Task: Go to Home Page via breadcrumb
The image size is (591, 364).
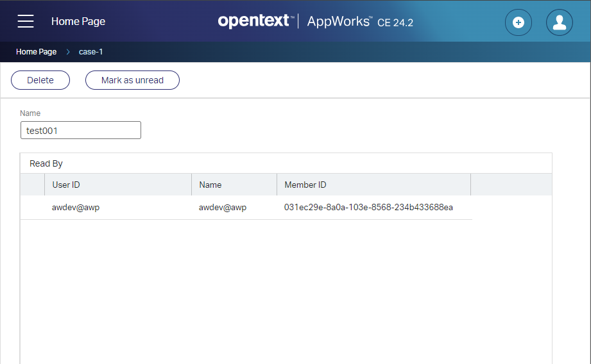Action: point(36,52)
